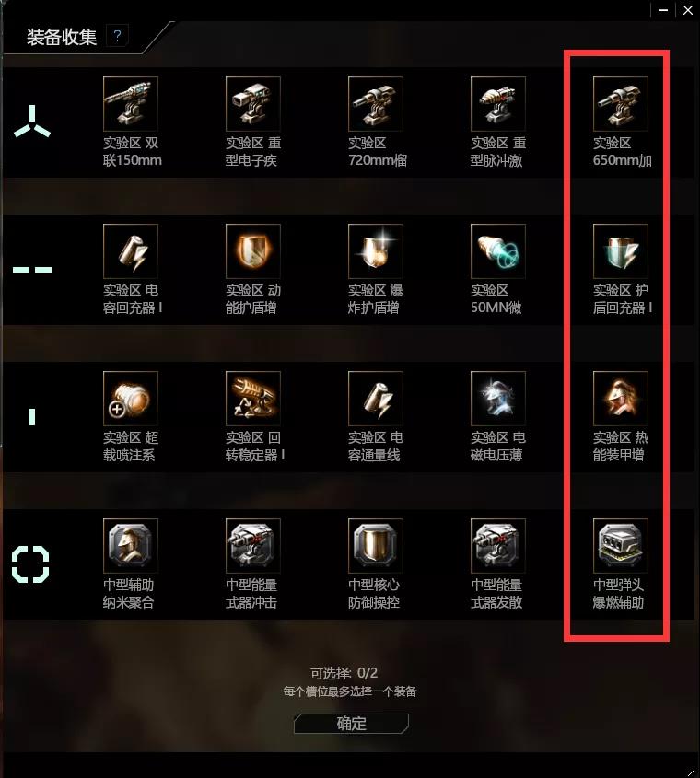Click the high slot category symbol
Viewport: 700px width, 778px height.
pyautogui.click(x=32, y=122)
